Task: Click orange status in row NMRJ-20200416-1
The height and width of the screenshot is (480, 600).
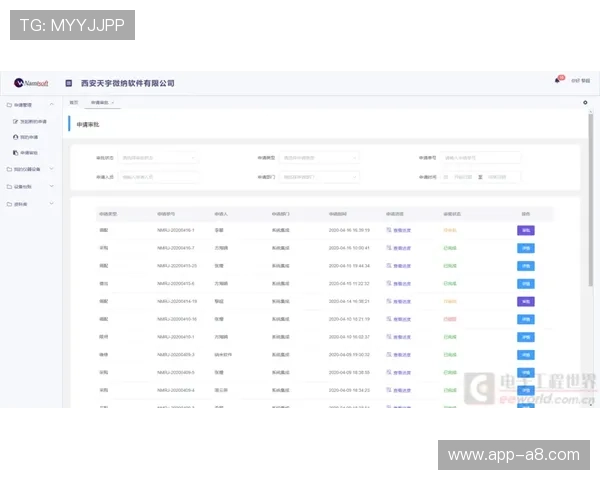Action: (x=450, y=230)
